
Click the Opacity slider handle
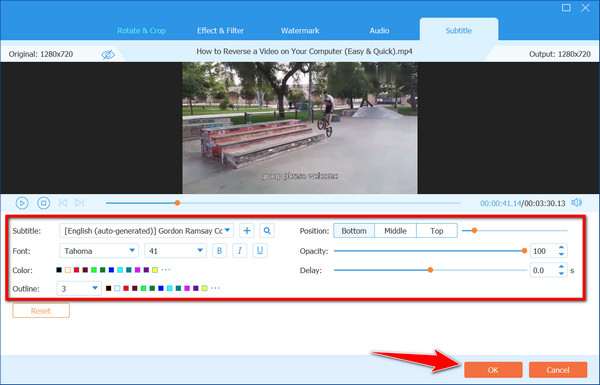click(x=524, y=251)
